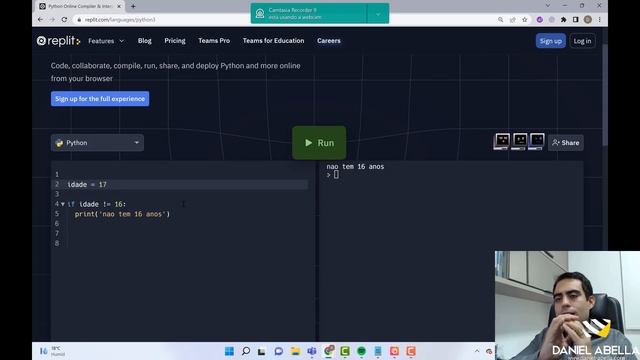Open the Python language dropdown
Image resolution: width=640 pixels, height=360 pixels.
(x=97, y=143)
